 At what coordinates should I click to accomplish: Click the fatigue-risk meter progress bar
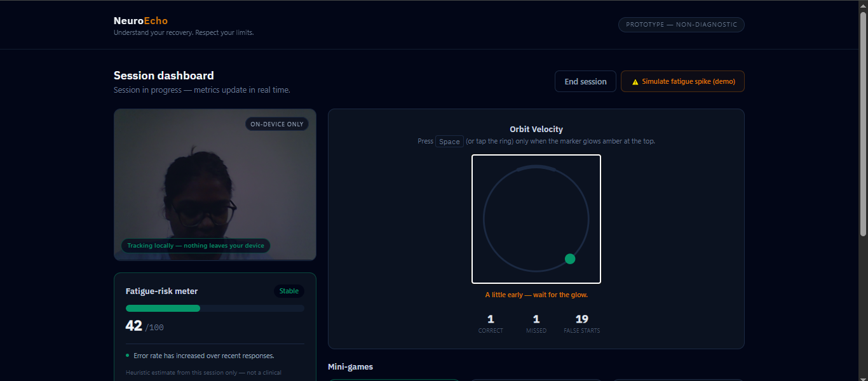click(215, 308)
